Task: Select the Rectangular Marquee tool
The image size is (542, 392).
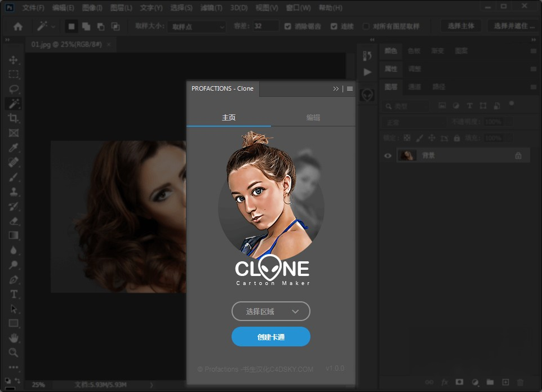Action: (14, 74)
